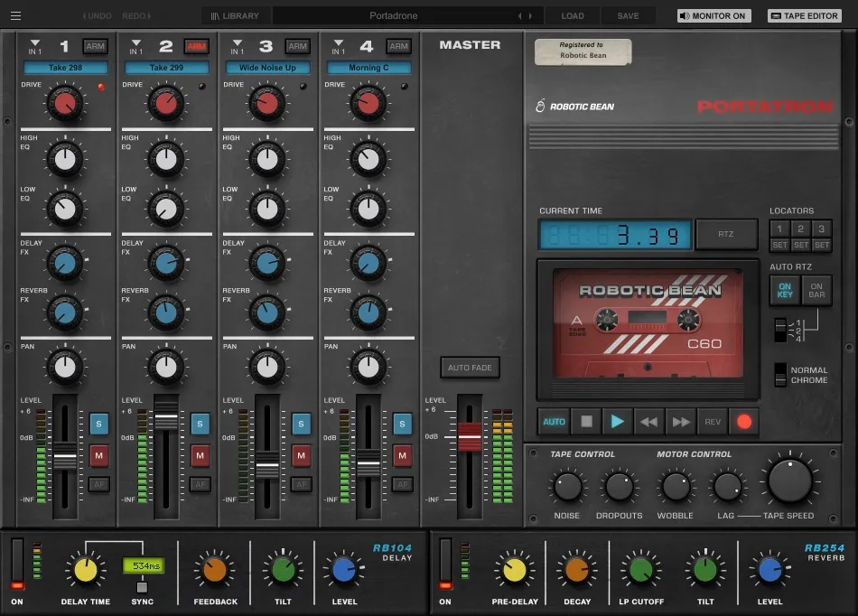The width and height of the screenshot is (858, 616).
Task: Click SAVE in top bar
Action: coord(629,16)
